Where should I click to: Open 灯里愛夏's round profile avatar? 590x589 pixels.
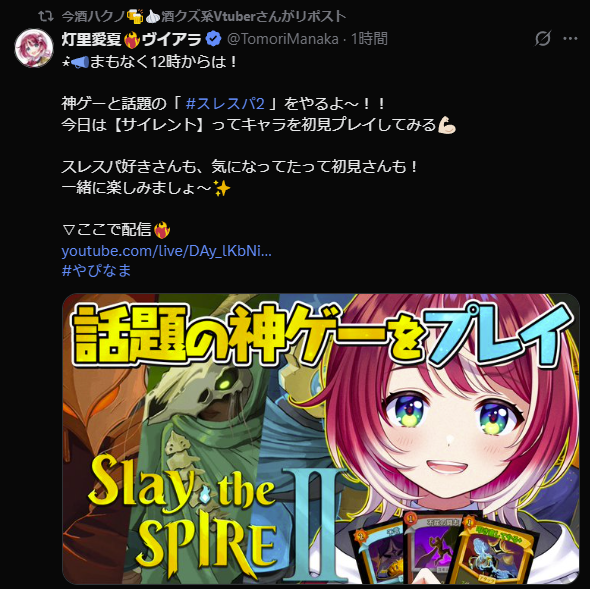(x=34, y=48)
